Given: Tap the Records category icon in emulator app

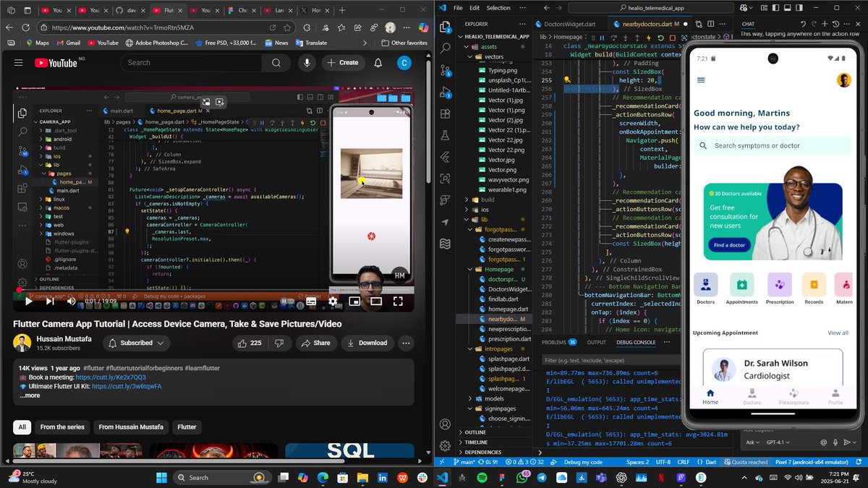Looking at the screenshot, I should (814, 285).
